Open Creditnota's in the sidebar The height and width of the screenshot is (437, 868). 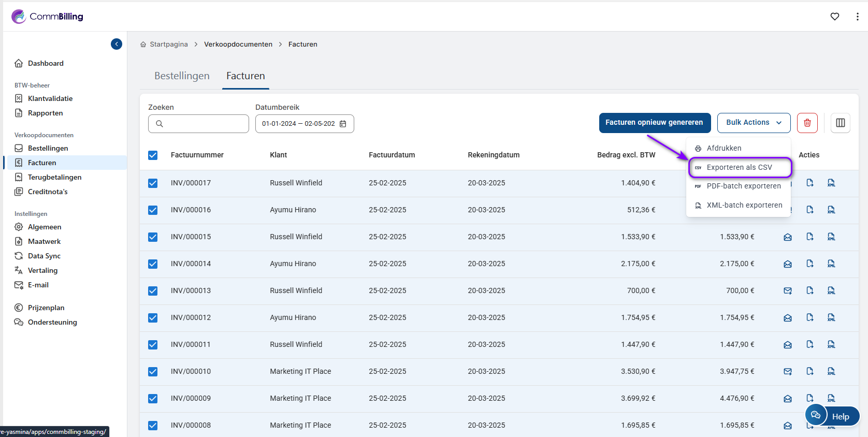(x=48, y=192)
